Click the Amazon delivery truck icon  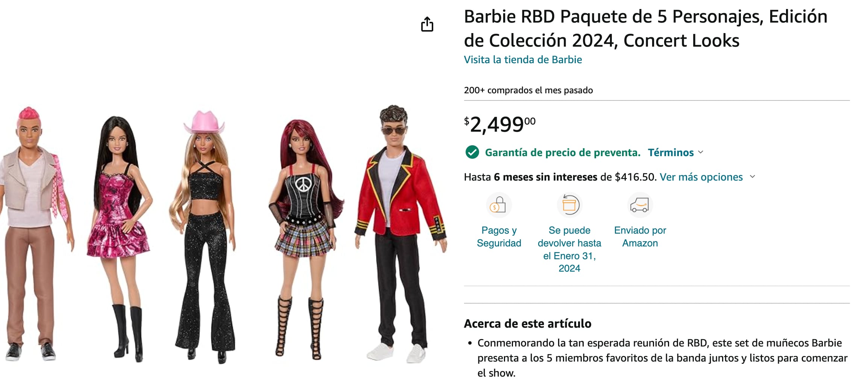[x=640, y=205]
